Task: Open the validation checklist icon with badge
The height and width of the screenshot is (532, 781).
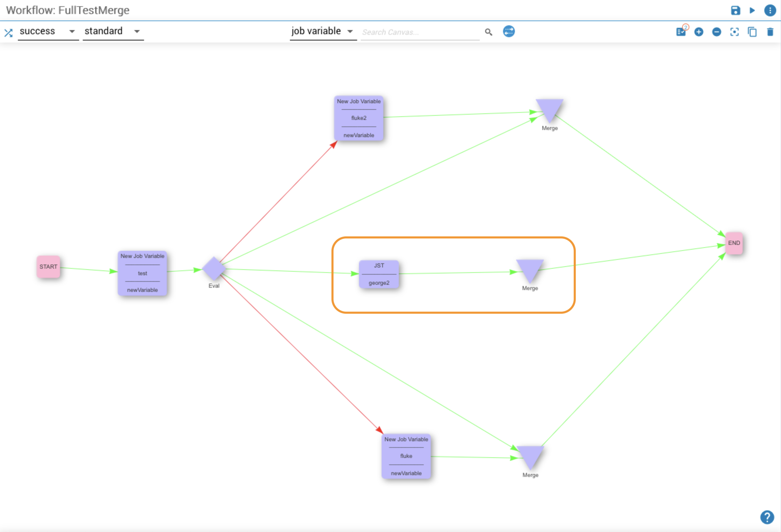Action: (x=681, y=32)
